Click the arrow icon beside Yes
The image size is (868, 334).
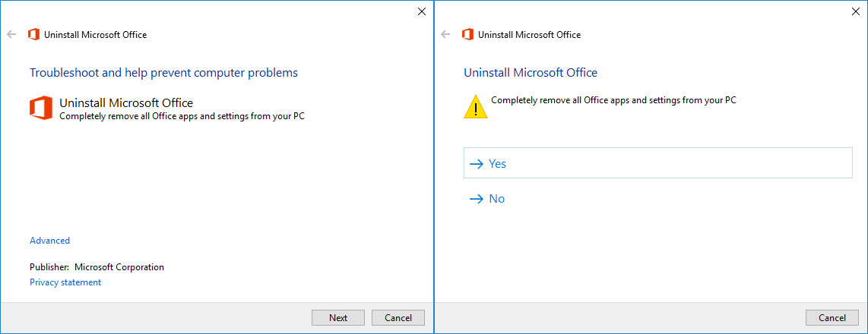477,163
